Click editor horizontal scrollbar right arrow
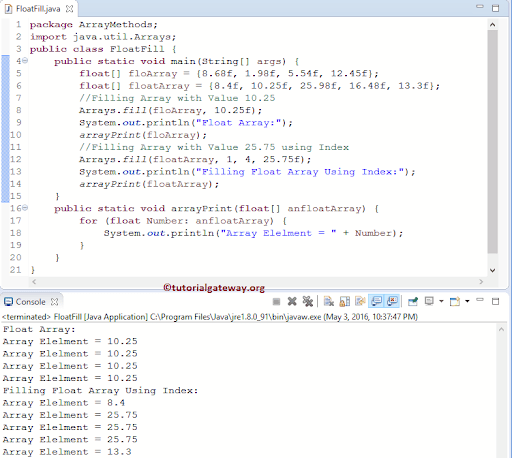The height and width of the screenshot is (458, 512). pos(481,282)
